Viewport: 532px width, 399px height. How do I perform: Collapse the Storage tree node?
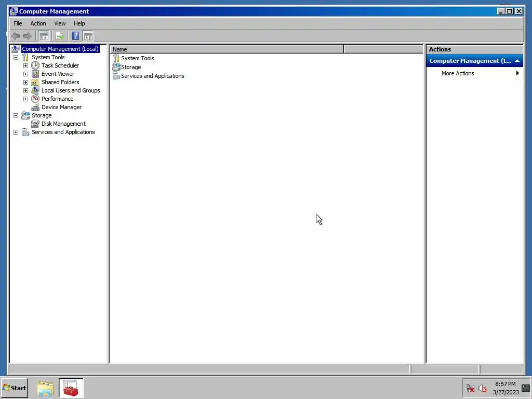[x=16, y=115]
